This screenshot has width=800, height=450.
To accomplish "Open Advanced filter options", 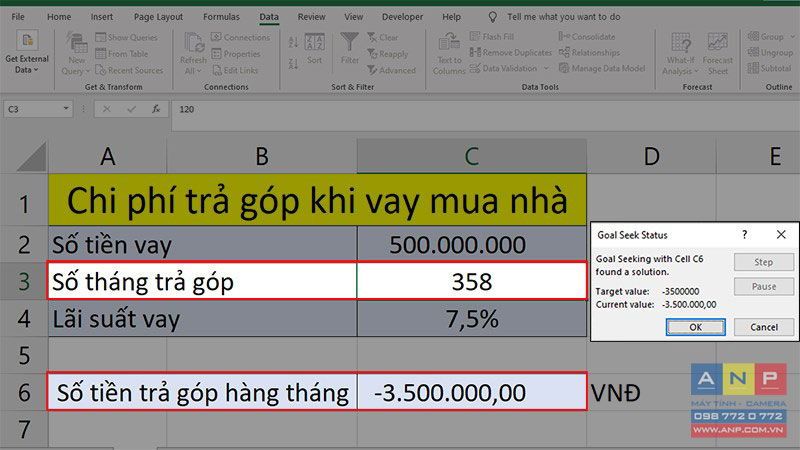I will pos(391,70).
